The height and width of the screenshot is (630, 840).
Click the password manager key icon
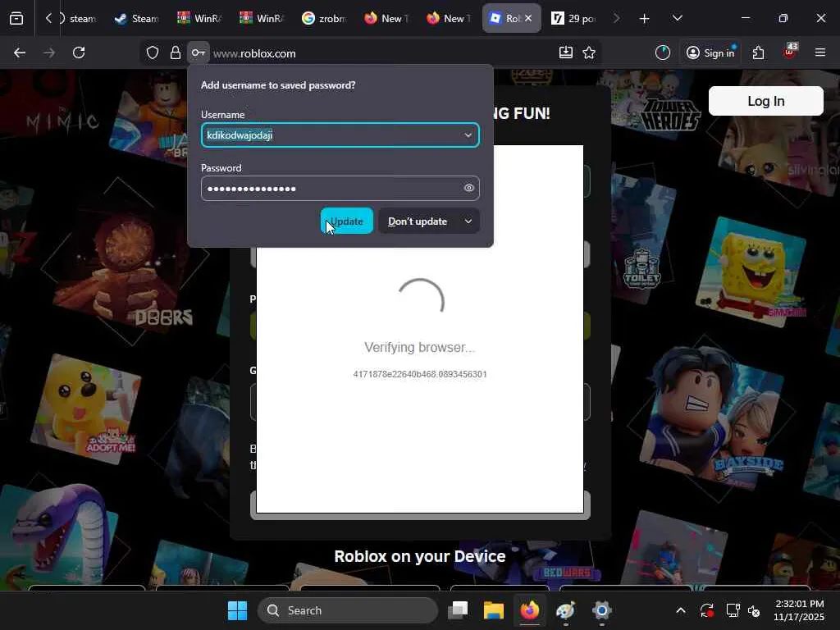click(199, 52)
